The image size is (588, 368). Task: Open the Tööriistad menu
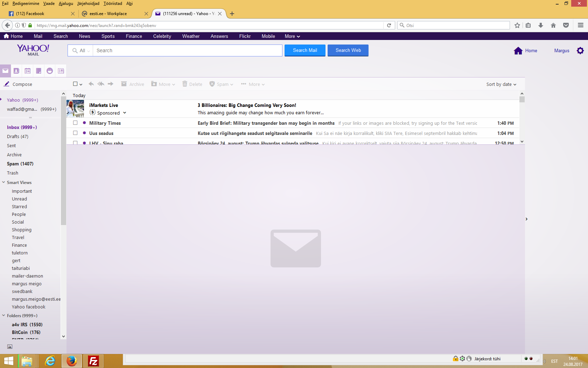pyautogui.click(x=113, y=4)
